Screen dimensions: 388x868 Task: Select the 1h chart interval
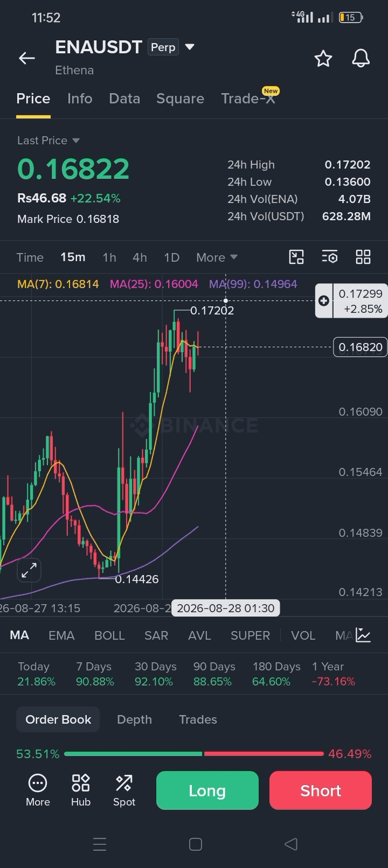pos(109,257)
